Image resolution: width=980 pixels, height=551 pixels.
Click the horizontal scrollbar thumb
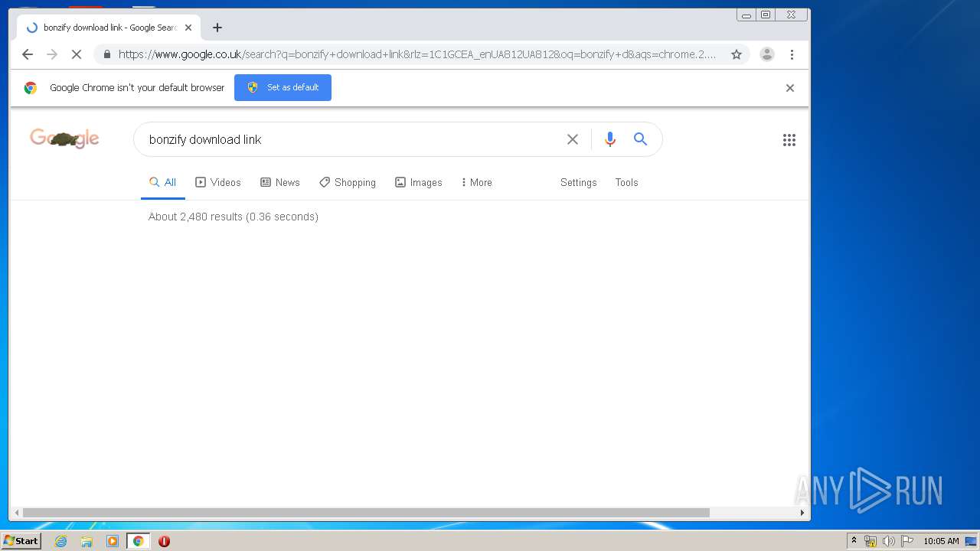click(366, 513)
